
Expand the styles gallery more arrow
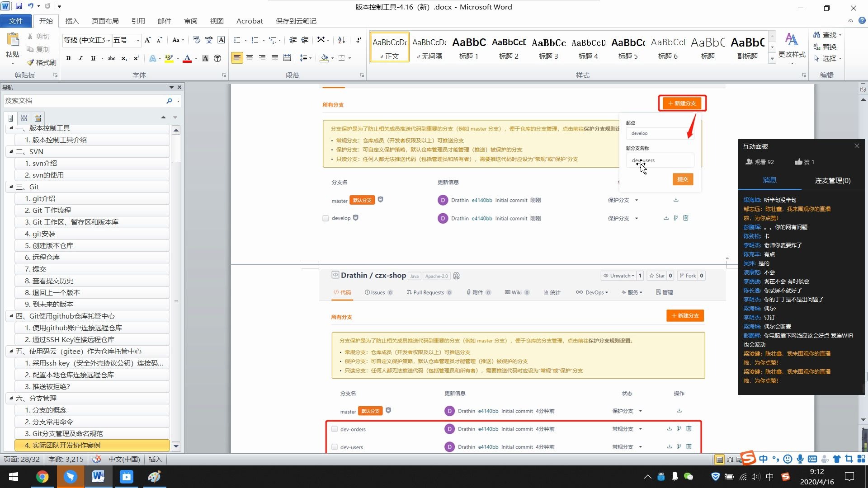772,58
